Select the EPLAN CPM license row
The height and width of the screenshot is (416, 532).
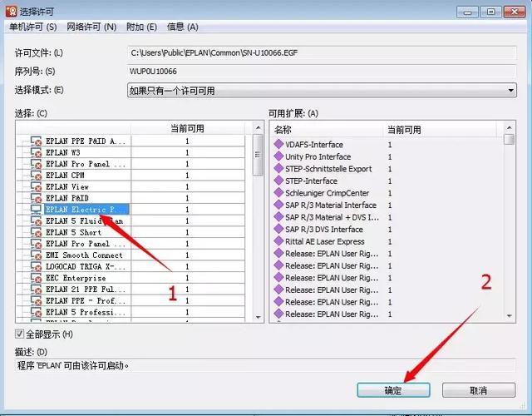click(65, 176)
